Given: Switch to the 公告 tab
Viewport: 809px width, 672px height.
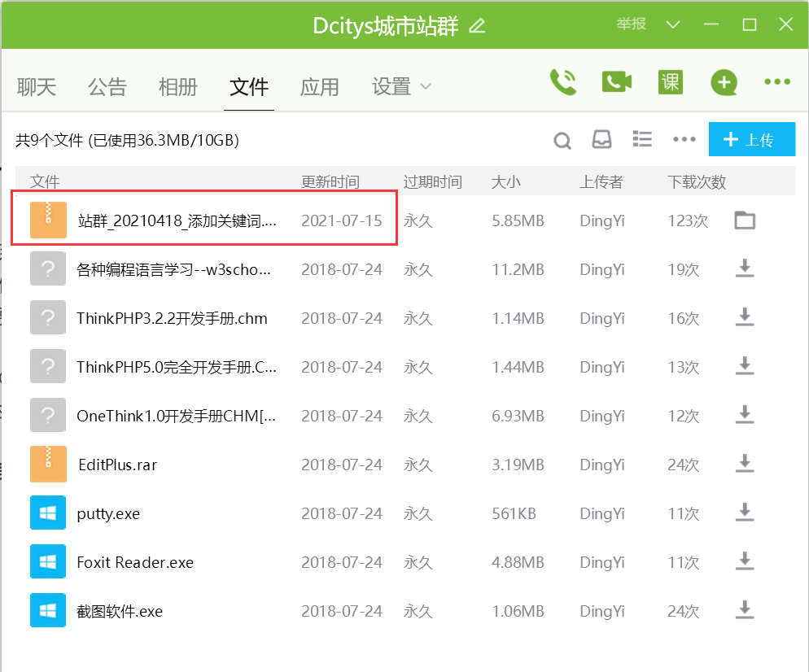Looking at the screenshot, I should coord(107,86).
